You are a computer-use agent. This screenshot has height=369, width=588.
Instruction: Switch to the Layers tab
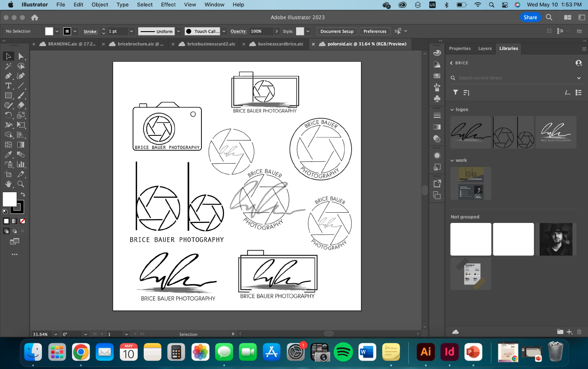485,49
